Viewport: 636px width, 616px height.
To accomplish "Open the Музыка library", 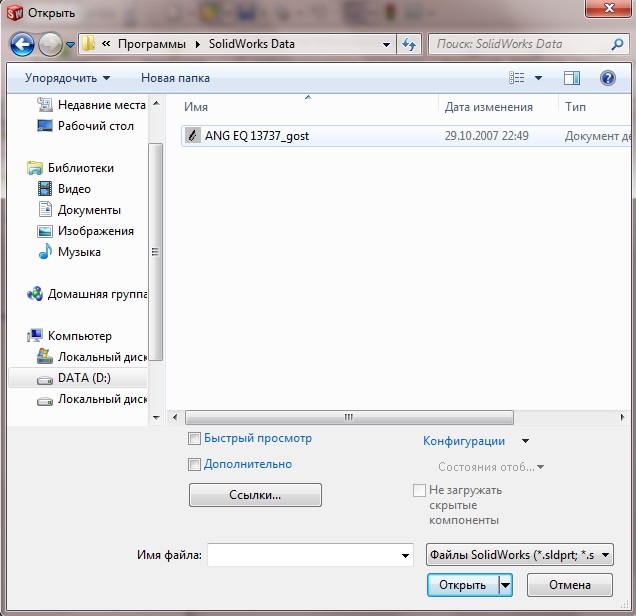I will click(x=69, y=252).
